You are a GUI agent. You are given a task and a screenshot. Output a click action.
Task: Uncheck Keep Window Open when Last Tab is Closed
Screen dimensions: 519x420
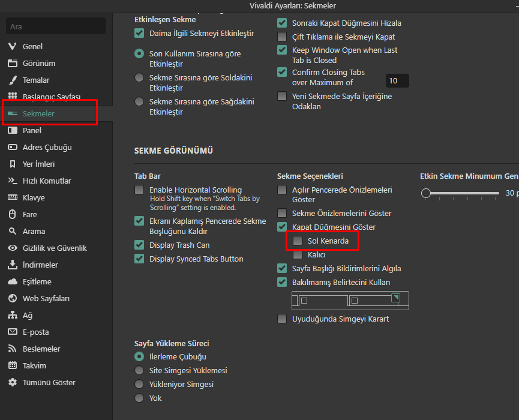pos(282,50)
